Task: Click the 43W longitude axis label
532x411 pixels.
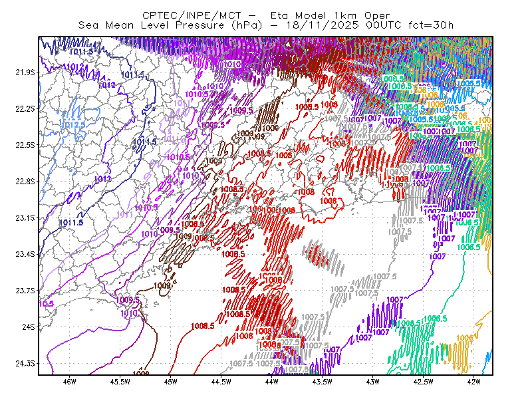Action: pyautogui.click(x=372, y=382)
